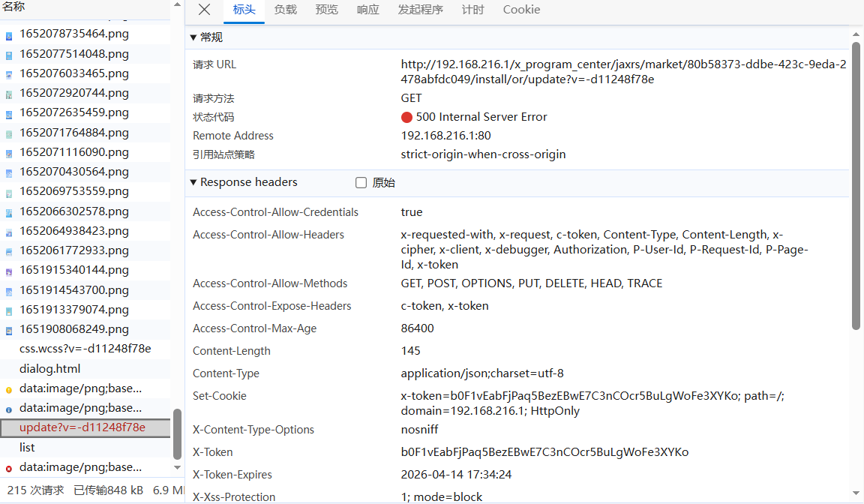This screenshot has height=504, width=864.
Task: Click the red status icon of 500 error
Action: [406, 117]
